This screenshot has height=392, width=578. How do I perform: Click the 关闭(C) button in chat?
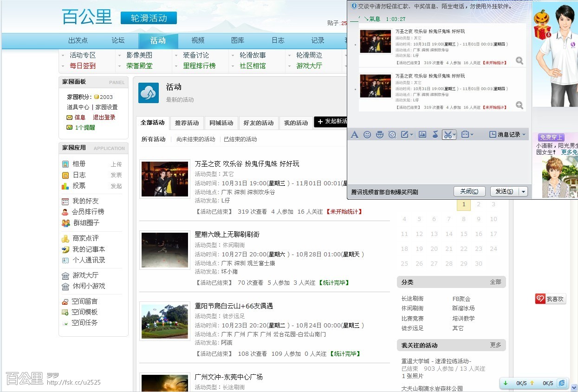469,192
